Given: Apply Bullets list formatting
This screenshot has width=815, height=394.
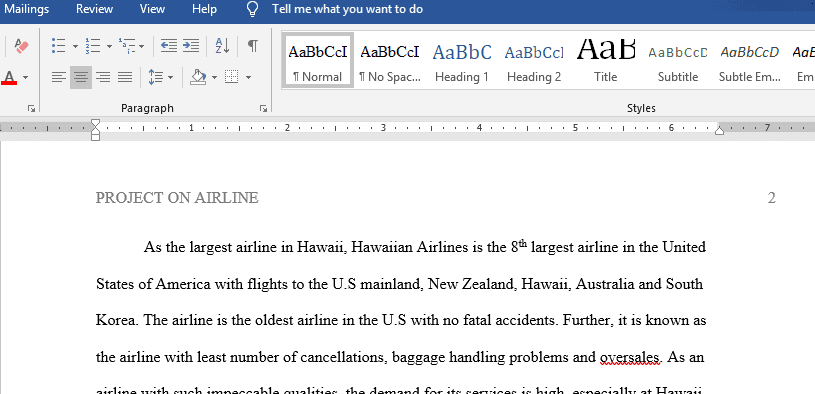Looking at the screenshot, I should pyautogui.click(x=58, y=46).
